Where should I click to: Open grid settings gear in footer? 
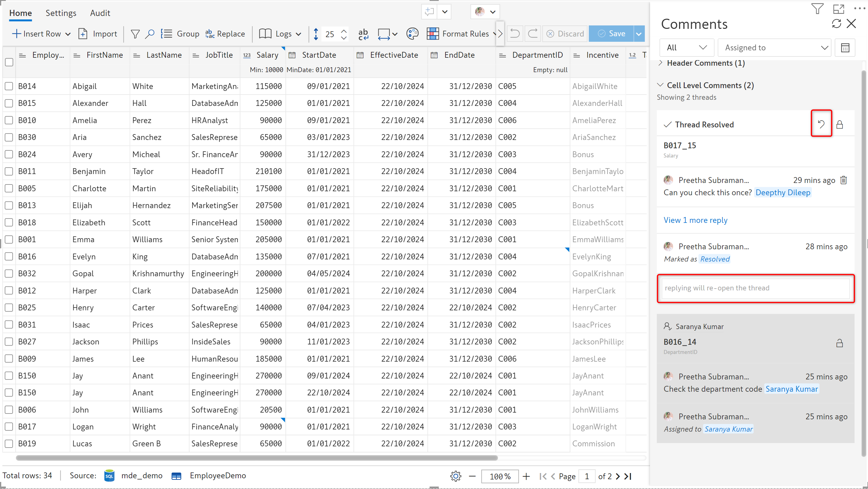click(455, 476)
